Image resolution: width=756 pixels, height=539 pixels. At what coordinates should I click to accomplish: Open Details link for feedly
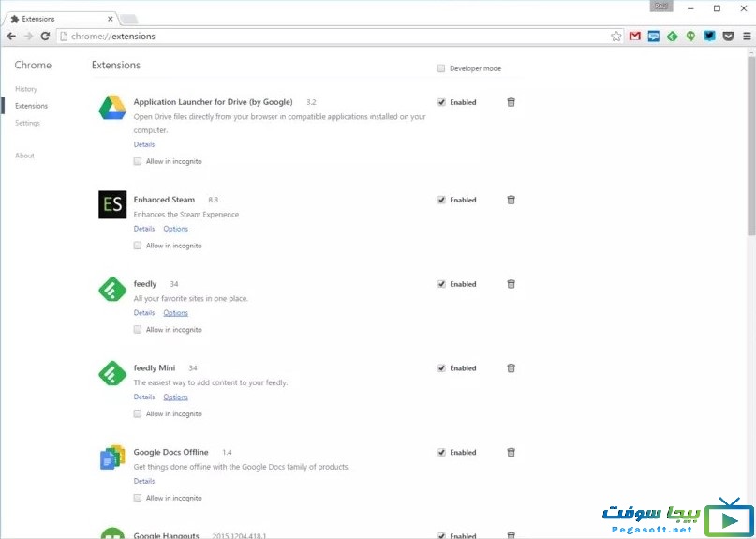coord(144,313)
